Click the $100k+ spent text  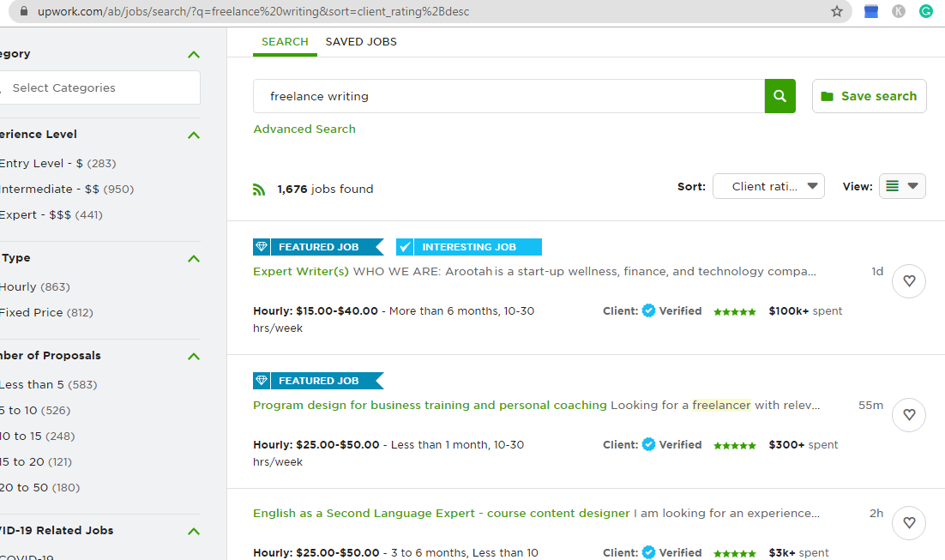pos(805,311)
